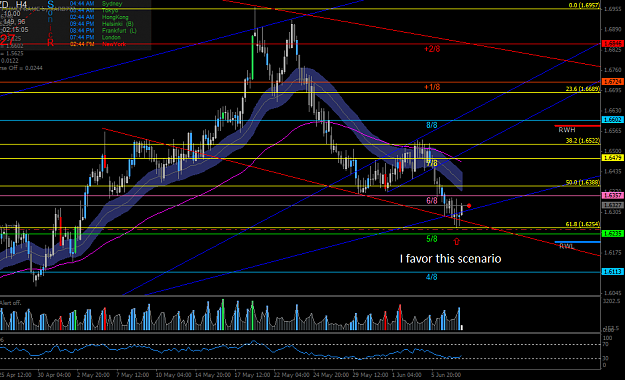Viewport: 625px width, 380px height.
Task: Click the 5/8 Murrey level label
Action: pos(432,239)
